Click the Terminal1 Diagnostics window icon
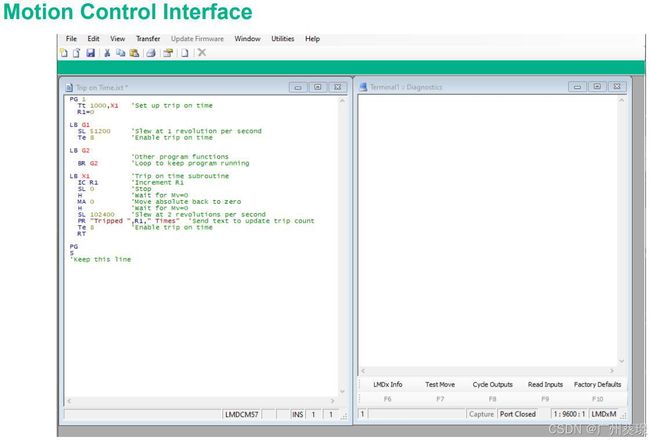Viewport: 650px width, 441px height. click(363, 87)
